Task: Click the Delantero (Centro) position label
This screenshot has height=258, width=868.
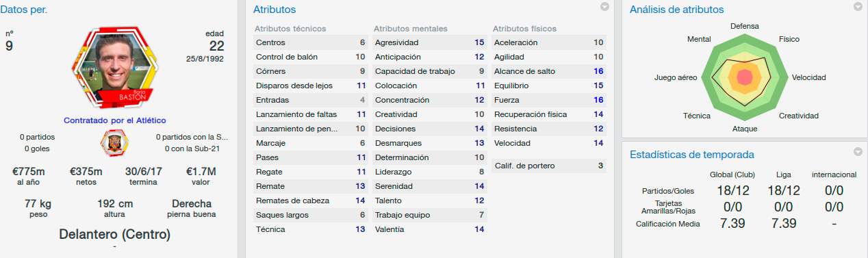Action: point(115,234)
